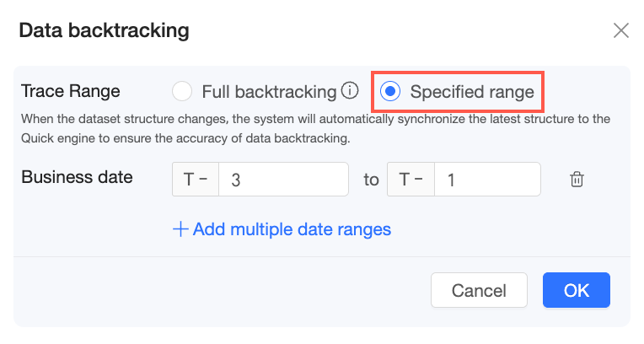
Task: Click the Add multiple date ranges link
Action: (x=292, y=229)
